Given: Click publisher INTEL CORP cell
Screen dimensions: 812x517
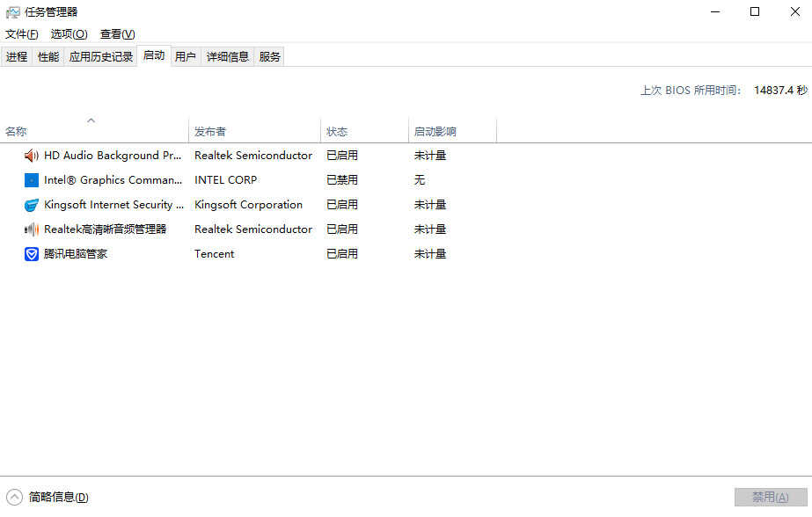Looking at the screenshot, I should point(226,180).
